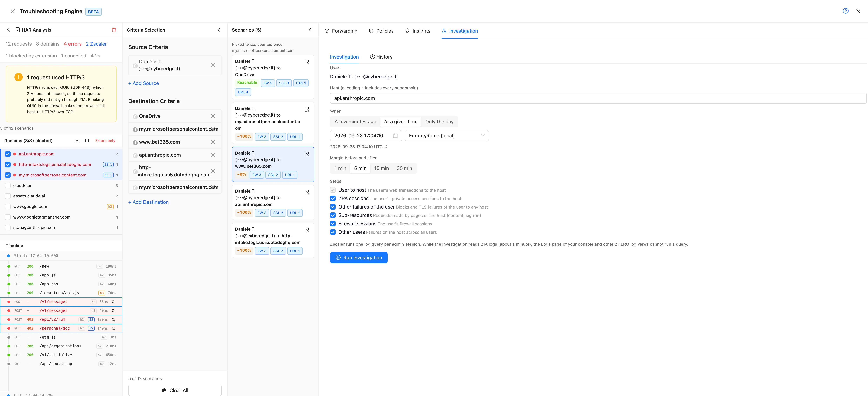Image resolution: width=868 pixels, height=396 pixels.
Task: Uncheck api.anthropic.com domain
Action: pyautogui.click(x=8, y=154)
